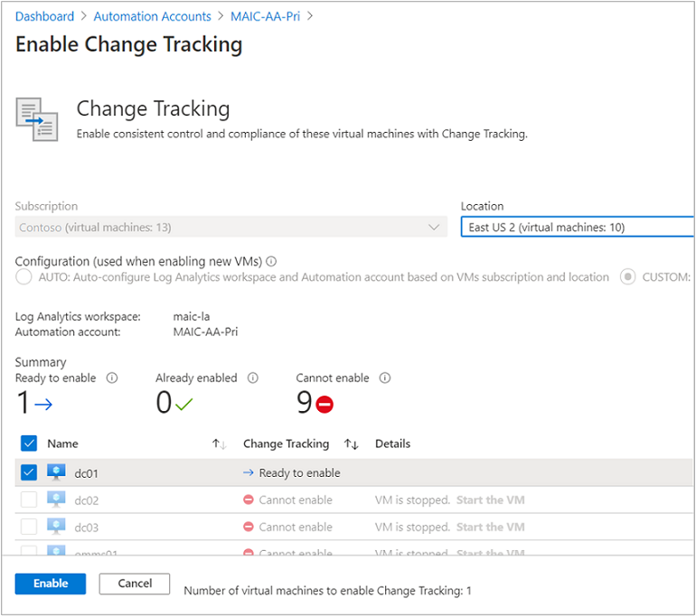Select the dc01 VM name

[x=86, y=473]
